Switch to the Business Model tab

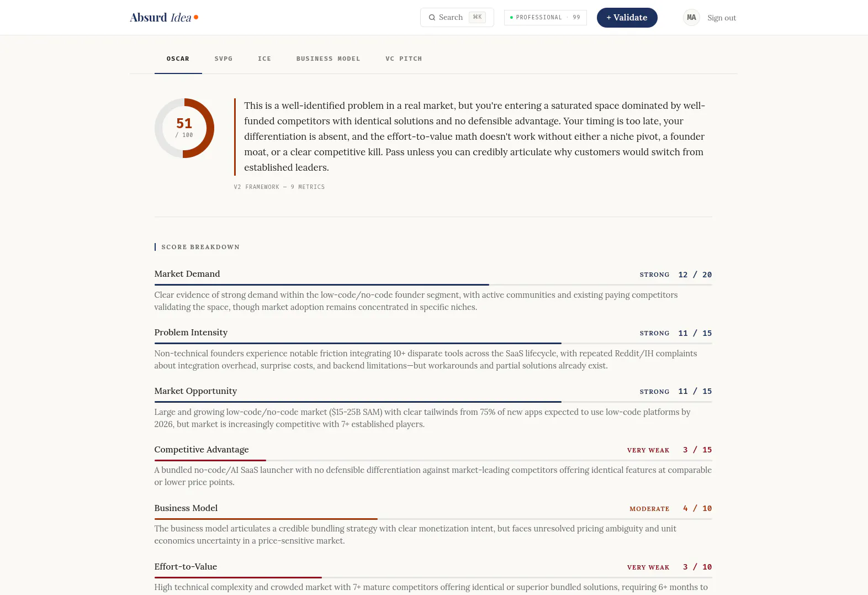coord(328,59)
